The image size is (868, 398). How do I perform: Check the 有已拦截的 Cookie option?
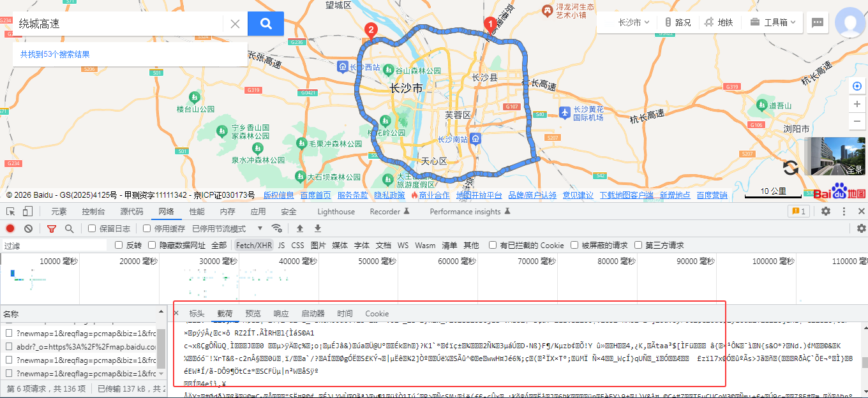click(x=493, y=245)
